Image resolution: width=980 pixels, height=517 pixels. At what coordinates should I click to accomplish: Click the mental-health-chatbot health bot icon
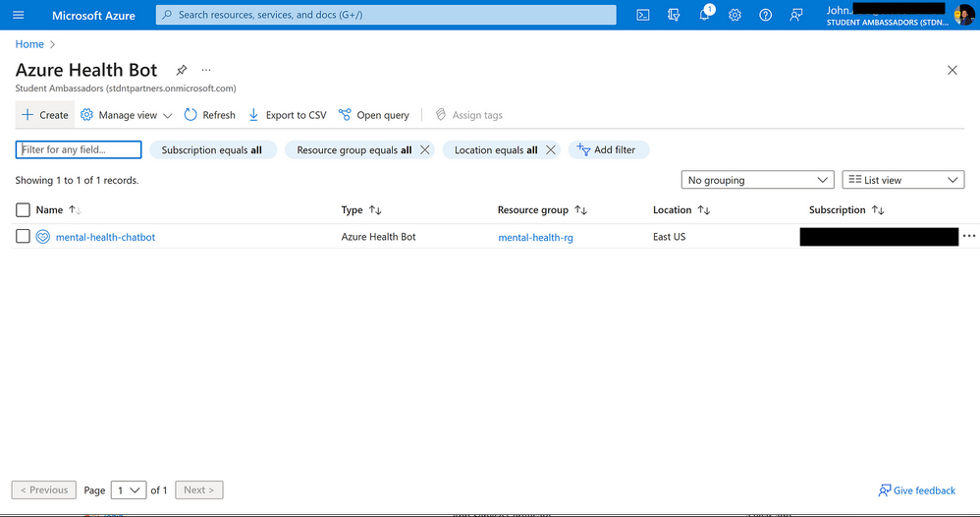tap(42, 237)
